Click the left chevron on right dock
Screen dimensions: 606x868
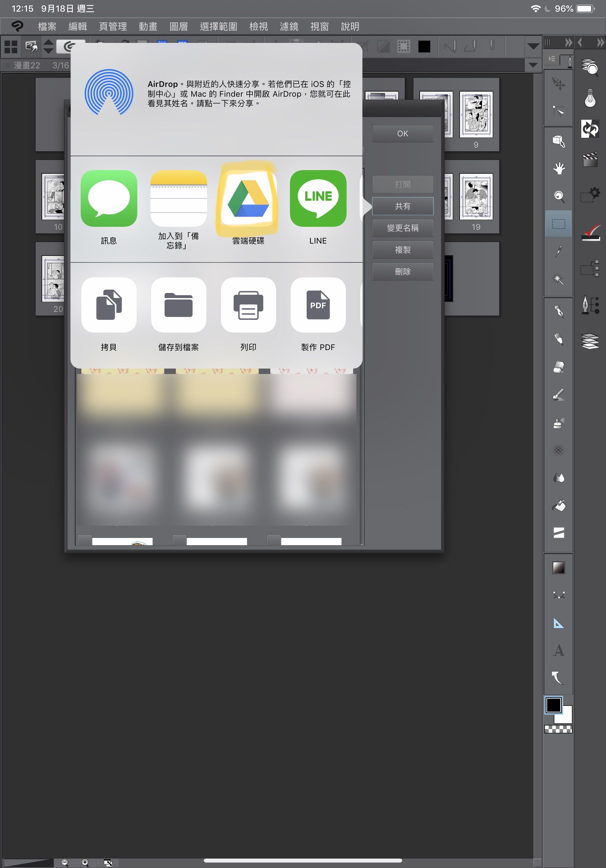[580, 42]
